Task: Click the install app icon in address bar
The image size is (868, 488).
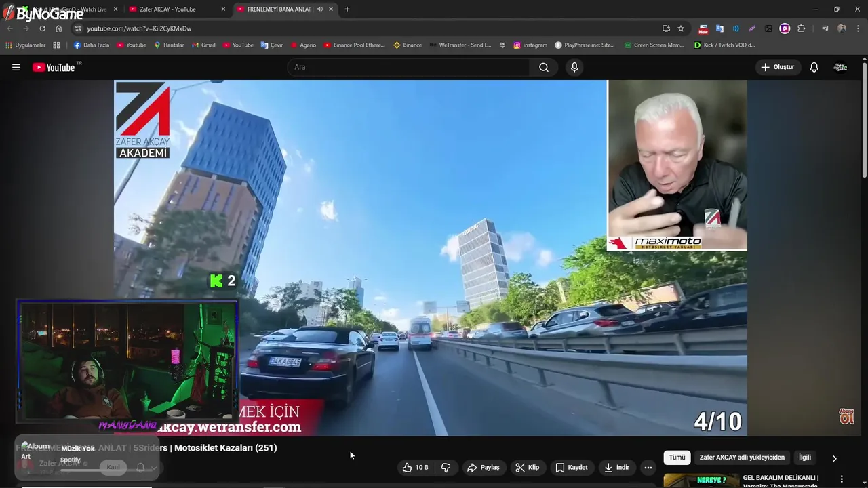Action: click(x=666, y=28)
